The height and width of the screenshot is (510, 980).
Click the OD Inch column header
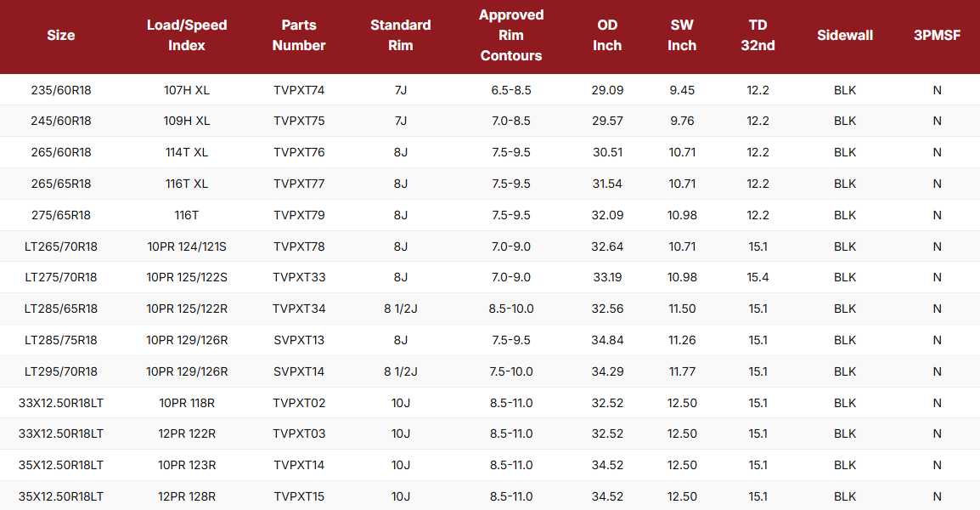point(607,36)
